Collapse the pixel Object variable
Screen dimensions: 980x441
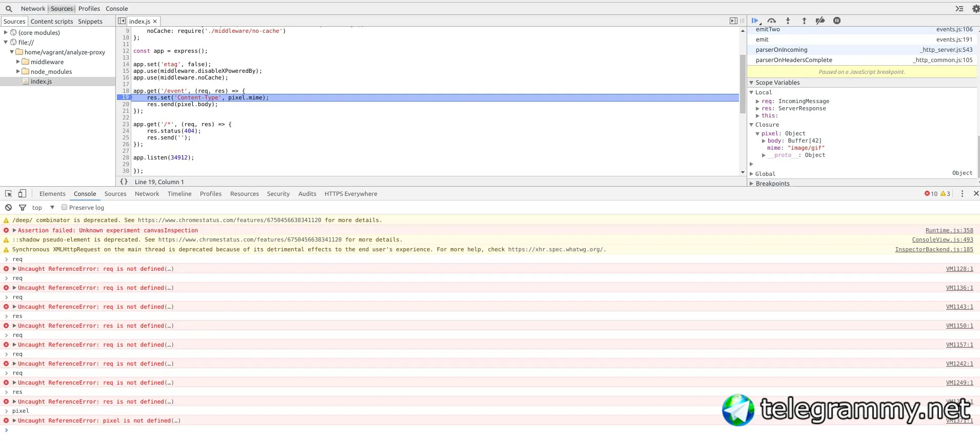click(x=757, y=134)
